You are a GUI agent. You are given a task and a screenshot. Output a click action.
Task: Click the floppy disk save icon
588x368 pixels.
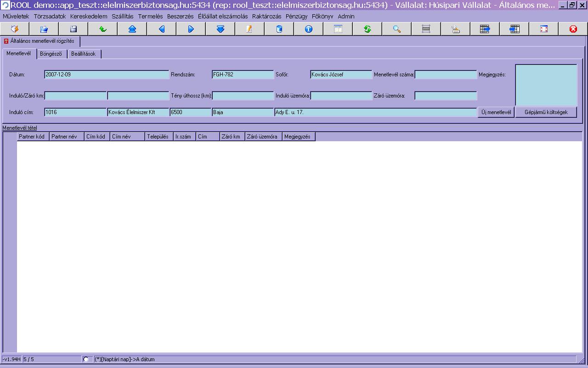(x=73, y=29)
